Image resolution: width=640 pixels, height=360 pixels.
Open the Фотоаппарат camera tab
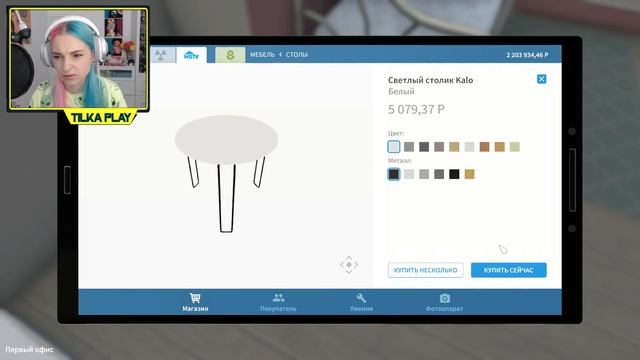[x=444, y=302]
